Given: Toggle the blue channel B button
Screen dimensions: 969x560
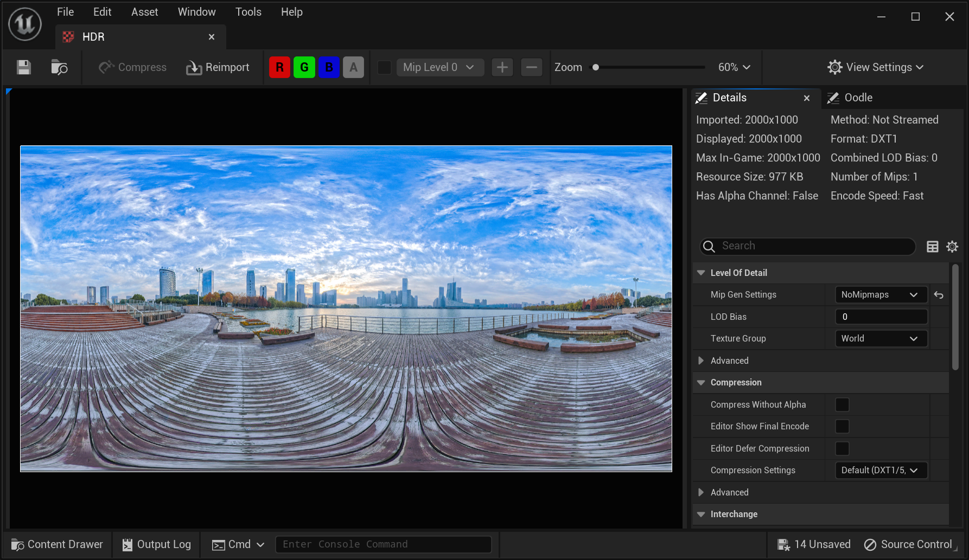Looking at the screenshot, I should point(329,67).
